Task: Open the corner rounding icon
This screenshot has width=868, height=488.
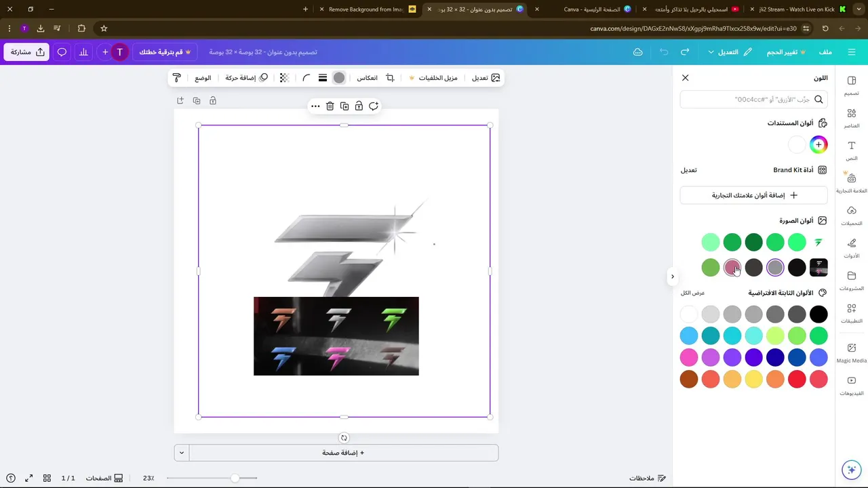Action: [x=307, y=78]
